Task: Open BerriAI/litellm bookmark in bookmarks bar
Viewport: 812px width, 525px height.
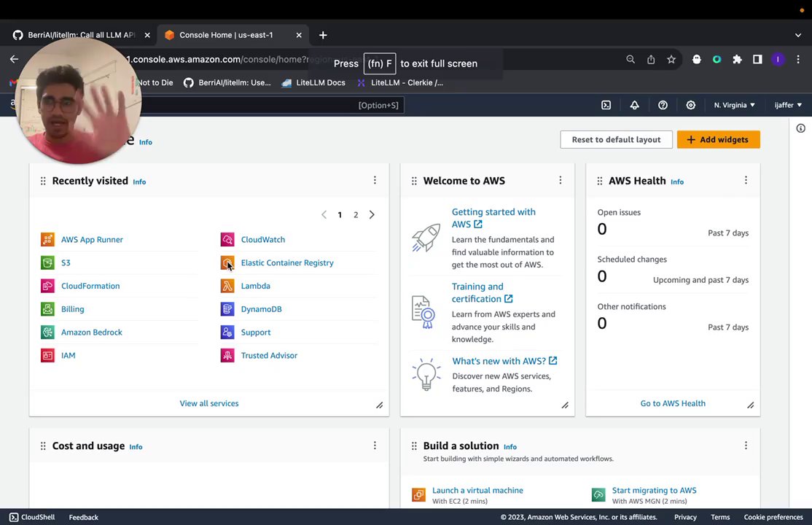Action: point(227,83)
